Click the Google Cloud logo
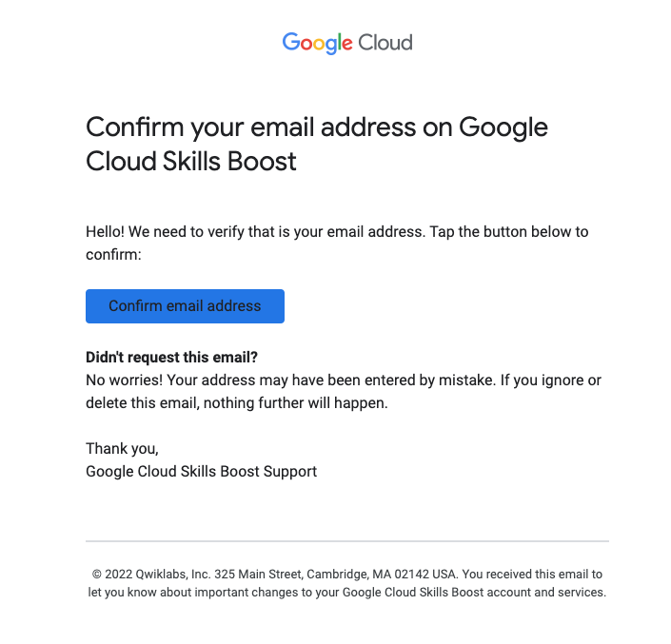671x644 pixels. click(346, 43)
